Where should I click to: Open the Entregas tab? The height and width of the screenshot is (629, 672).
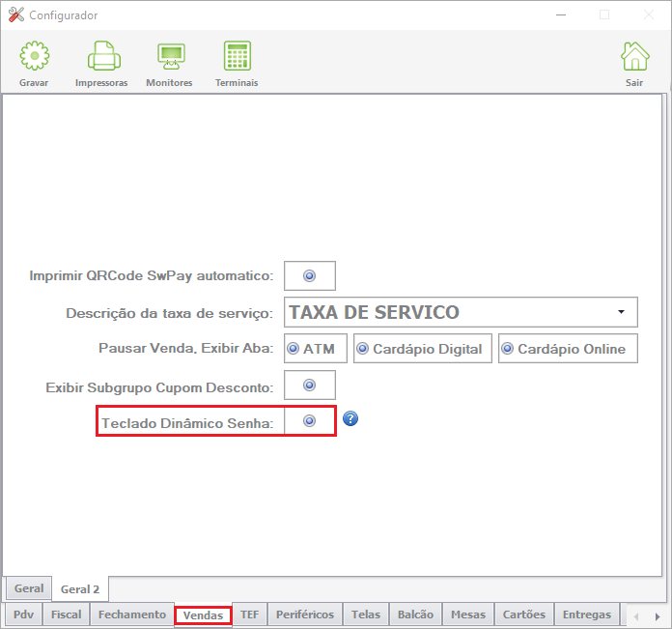pos(587,615)
